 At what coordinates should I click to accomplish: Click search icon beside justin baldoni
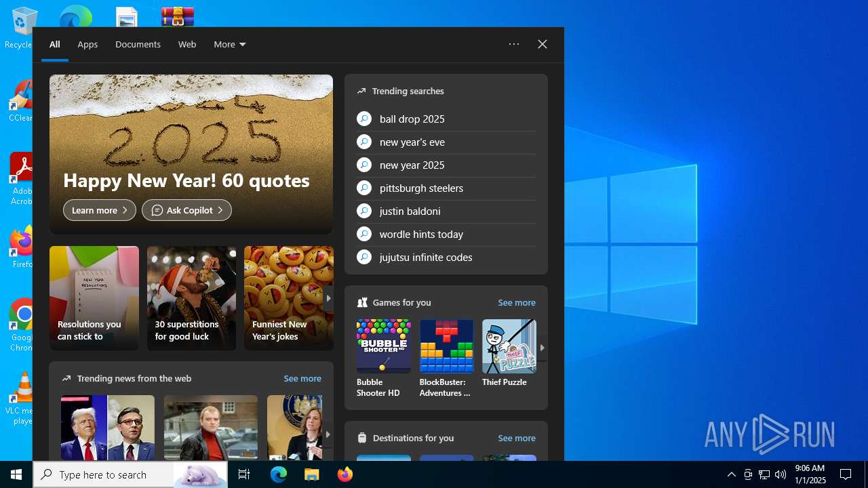364,211
